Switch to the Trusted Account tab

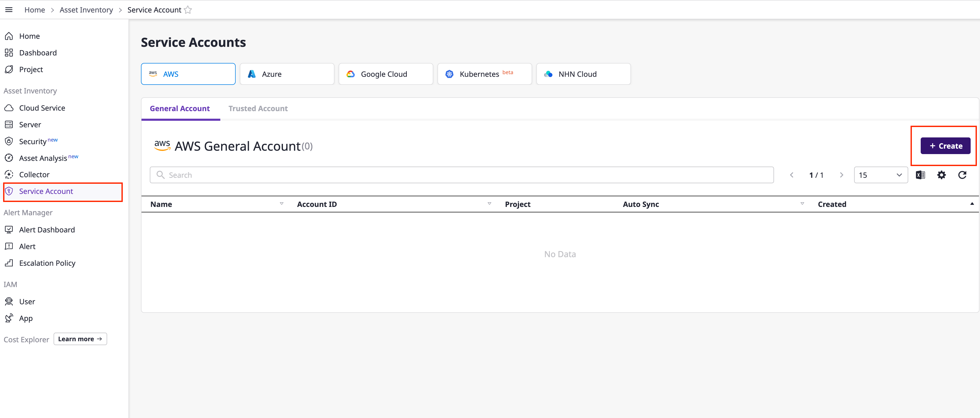(258, 109)
